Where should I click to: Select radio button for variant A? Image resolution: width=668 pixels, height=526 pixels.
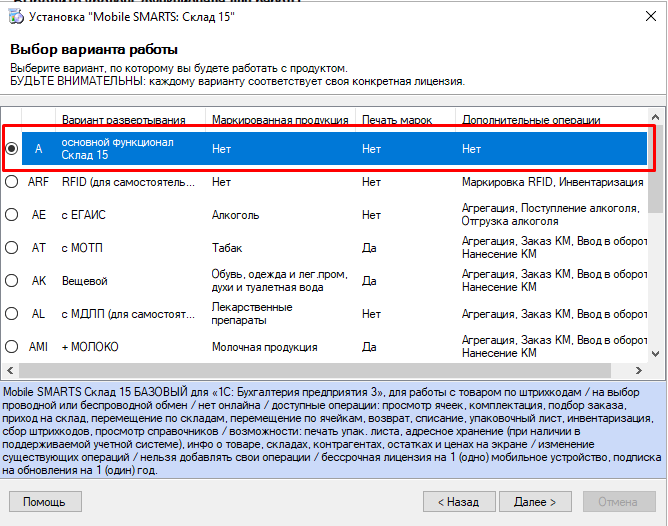pos(12,149)
